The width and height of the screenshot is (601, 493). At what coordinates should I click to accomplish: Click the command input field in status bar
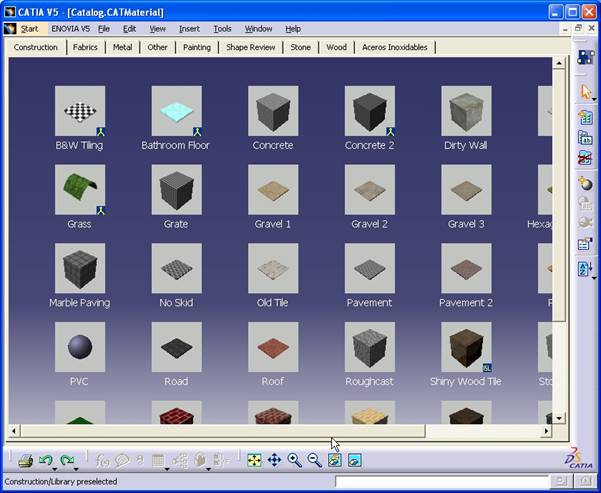point(440,482)
